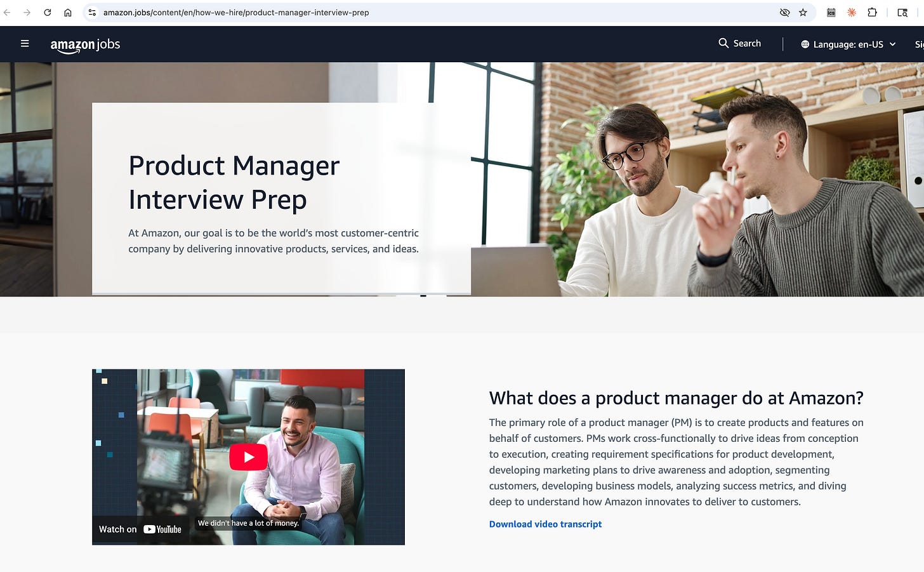
Task: Click the crossed-eye tracking protection icon
Action: (x=784, y=12)
